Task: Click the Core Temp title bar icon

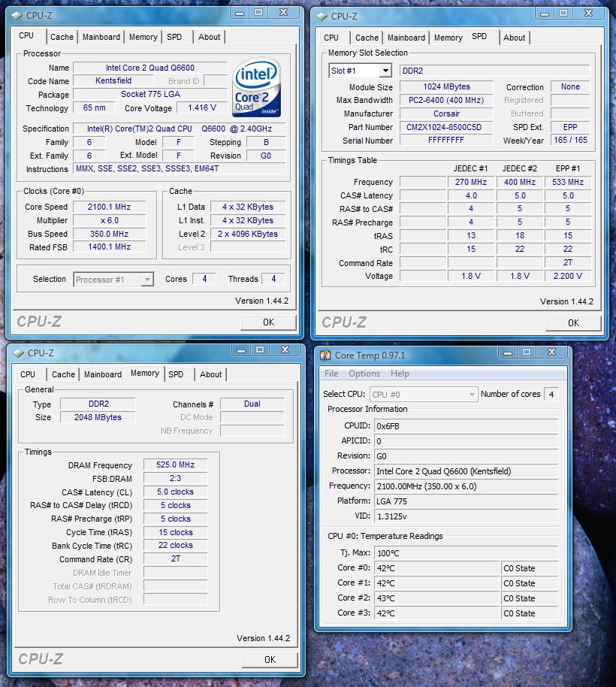Action: 325,356
